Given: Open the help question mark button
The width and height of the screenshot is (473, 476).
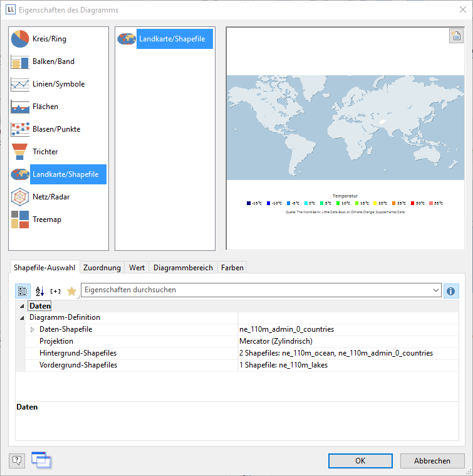Looking at the screenshot, I should click(17, 461).
